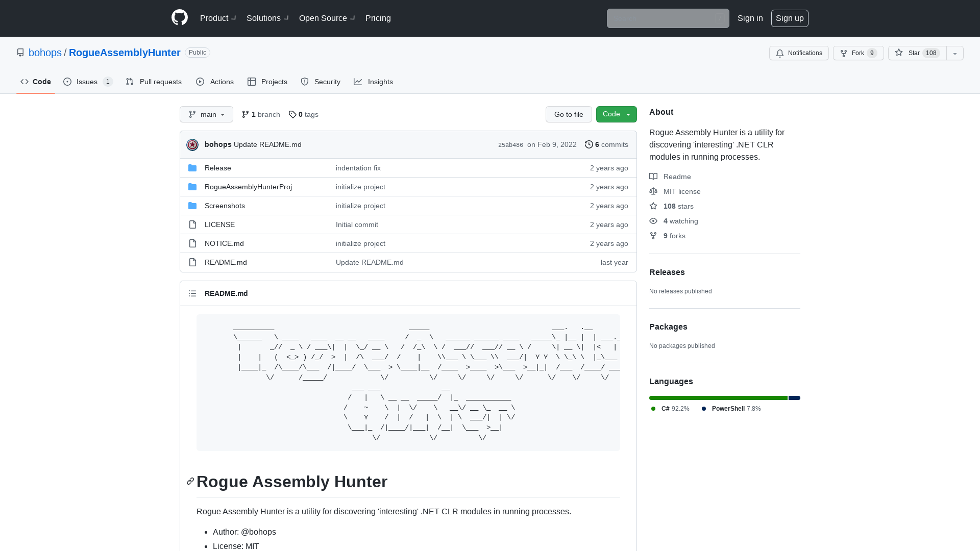Open the Insights tab
The image size is (980, 551).
coord(374,82)
